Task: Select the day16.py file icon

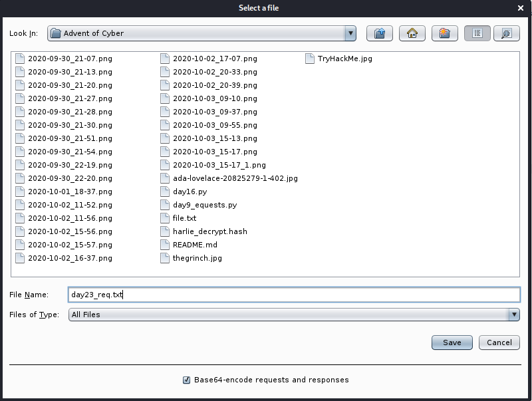Action: click(x=165, y=192)
